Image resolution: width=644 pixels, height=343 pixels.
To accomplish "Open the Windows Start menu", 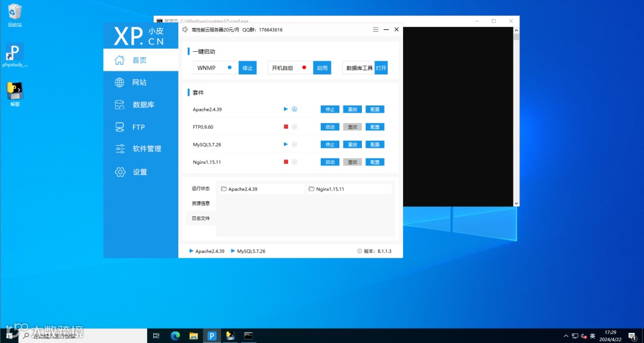I will 10,336.
